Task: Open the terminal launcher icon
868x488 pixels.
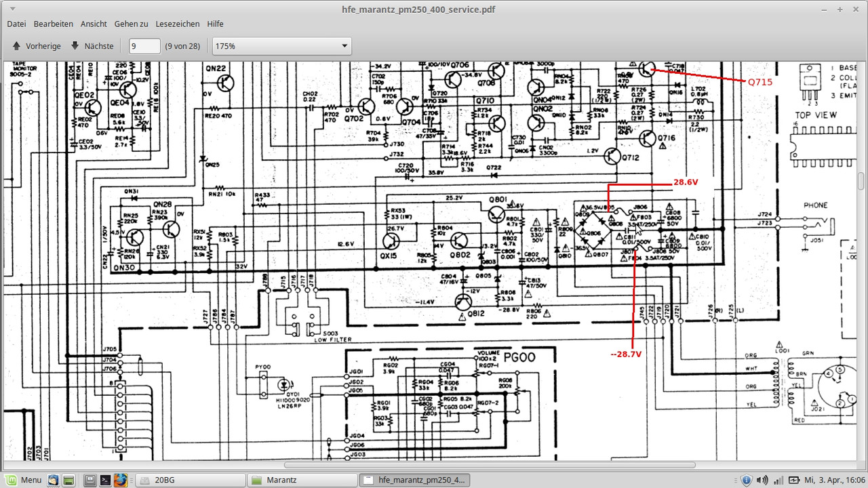Action: click(105, 480)
